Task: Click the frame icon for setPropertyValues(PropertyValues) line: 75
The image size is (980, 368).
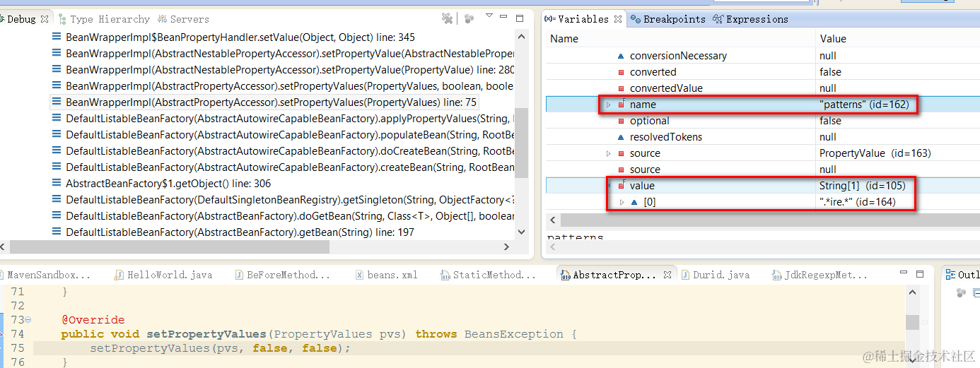Action: (x=57, y=102)
